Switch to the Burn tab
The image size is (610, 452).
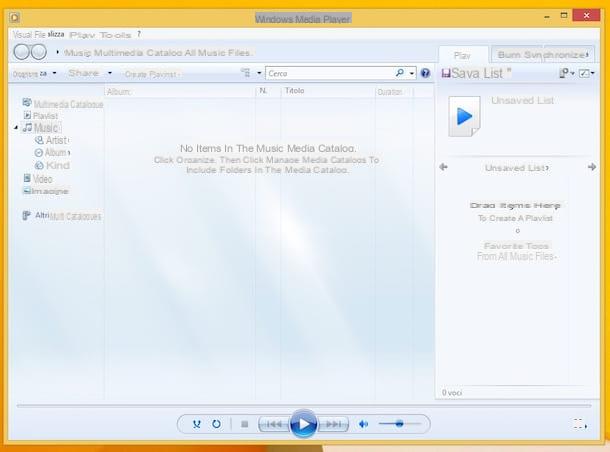(509, 55)
